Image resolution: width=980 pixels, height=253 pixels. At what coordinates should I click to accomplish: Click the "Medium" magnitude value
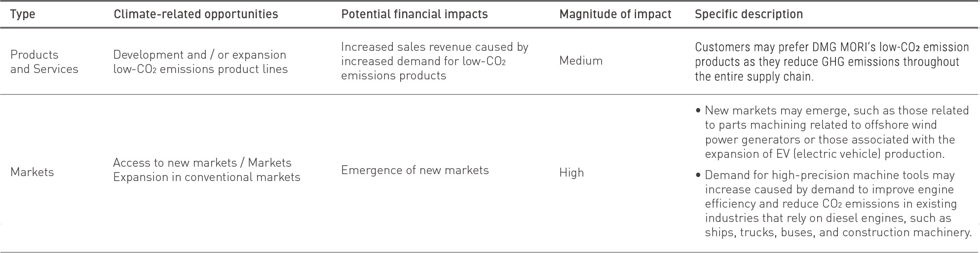(581, 61)
